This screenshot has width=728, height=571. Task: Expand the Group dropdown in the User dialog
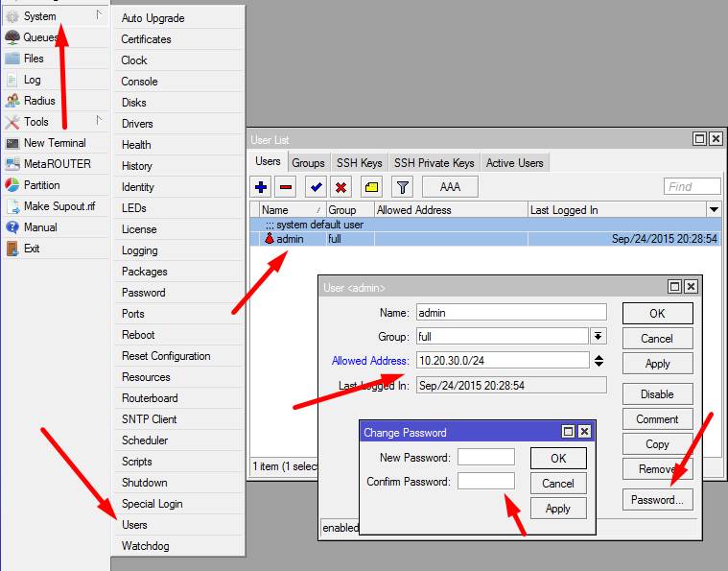599,336
